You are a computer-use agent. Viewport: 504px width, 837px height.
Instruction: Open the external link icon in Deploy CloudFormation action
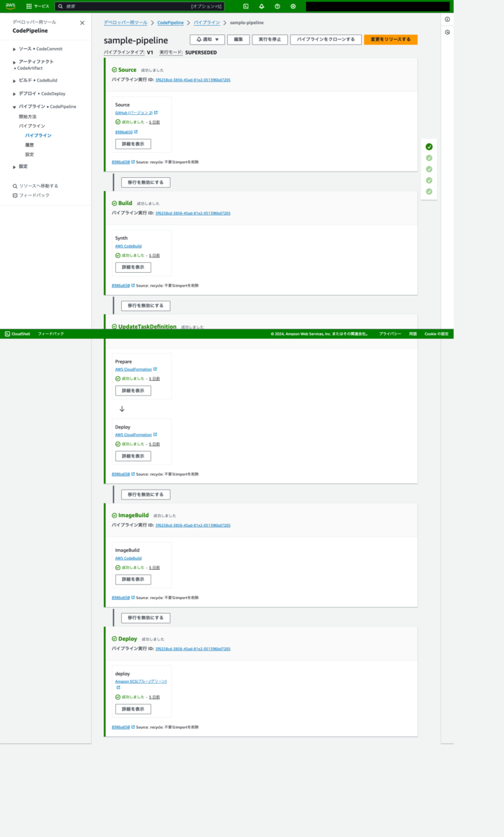click(155, 435)
